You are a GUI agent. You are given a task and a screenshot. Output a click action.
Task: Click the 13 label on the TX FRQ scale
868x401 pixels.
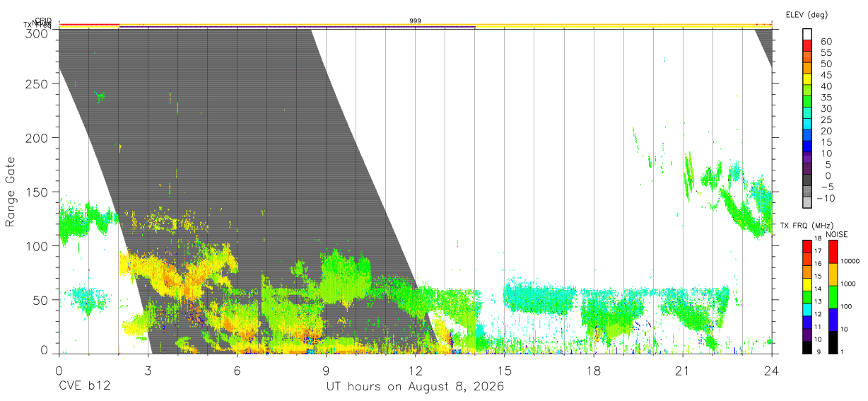pos(818,301)
